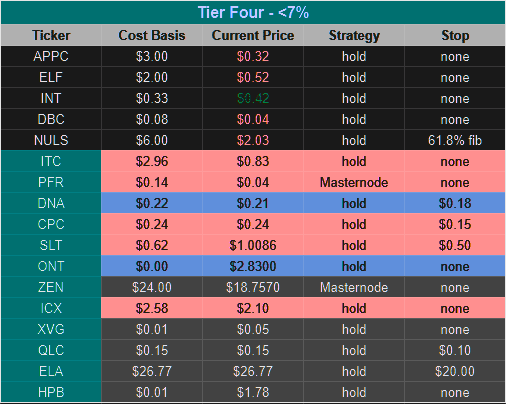Click the INT current price $0.42

tap(253, 98)
